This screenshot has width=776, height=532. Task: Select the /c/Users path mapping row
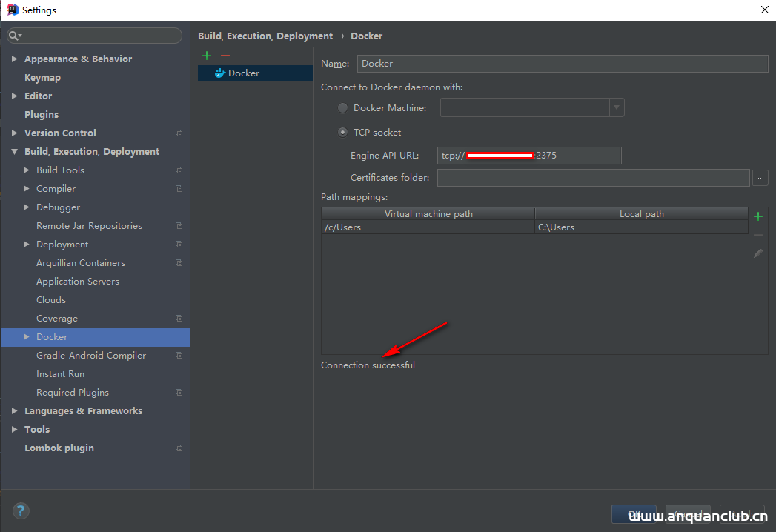tap(428, 227)
